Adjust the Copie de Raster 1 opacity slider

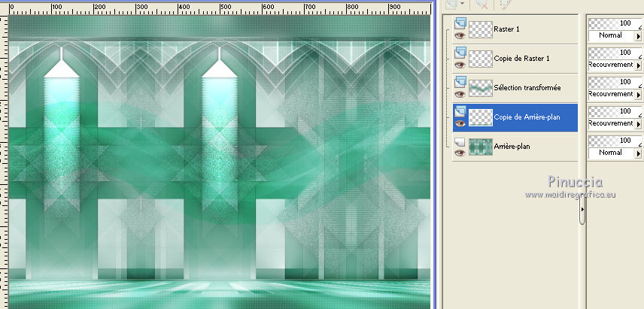tap(615, 53)
